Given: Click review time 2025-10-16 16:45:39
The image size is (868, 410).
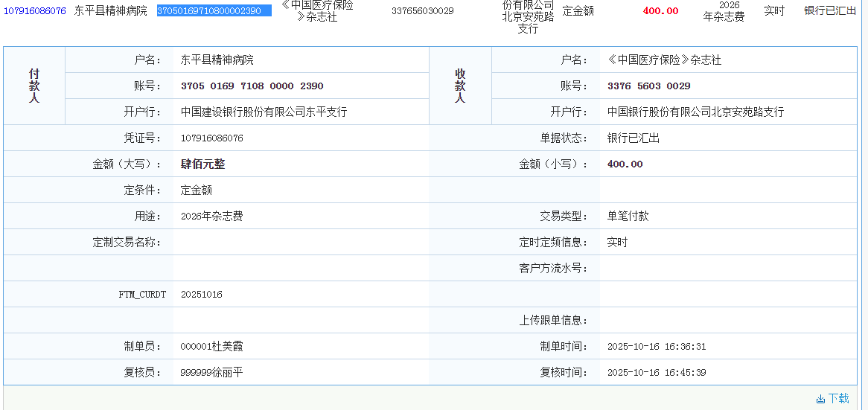Looking at the screenshot, I should tap(657, 372).
